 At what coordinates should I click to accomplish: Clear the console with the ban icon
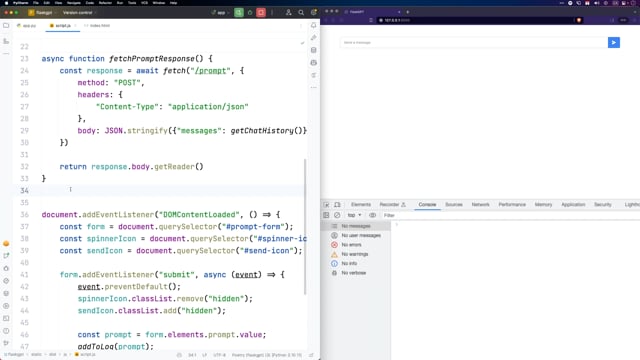pyautogui.click(x=337, y=215)
